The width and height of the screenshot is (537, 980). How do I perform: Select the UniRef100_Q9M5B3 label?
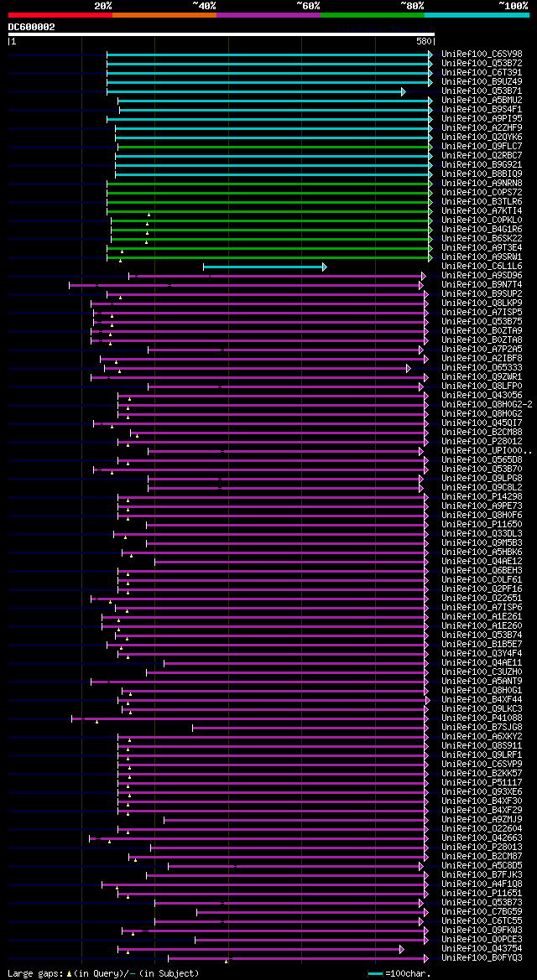point(482,542)
